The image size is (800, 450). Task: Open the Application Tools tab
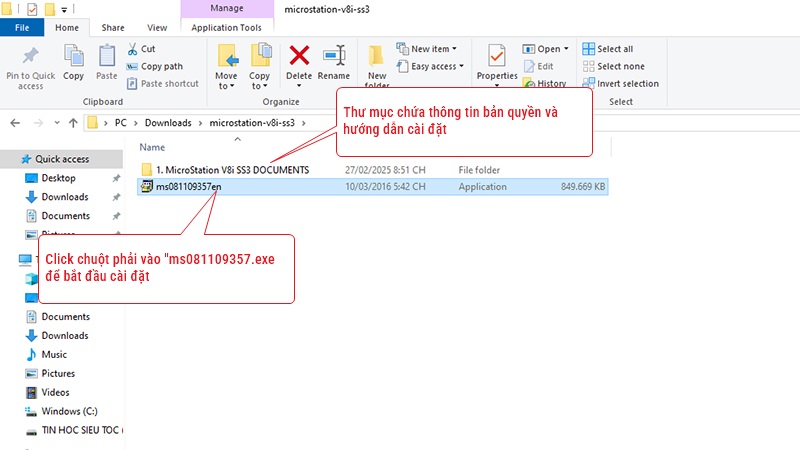[x=227, y=28]
